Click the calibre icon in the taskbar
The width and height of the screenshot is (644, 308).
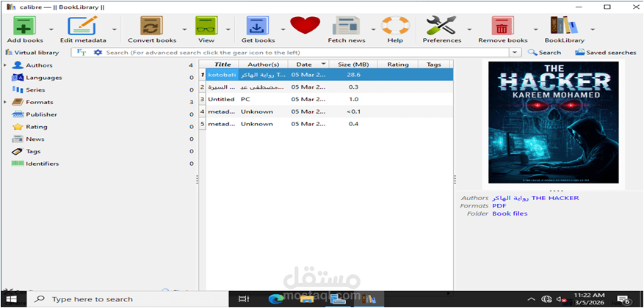(369, 299)
